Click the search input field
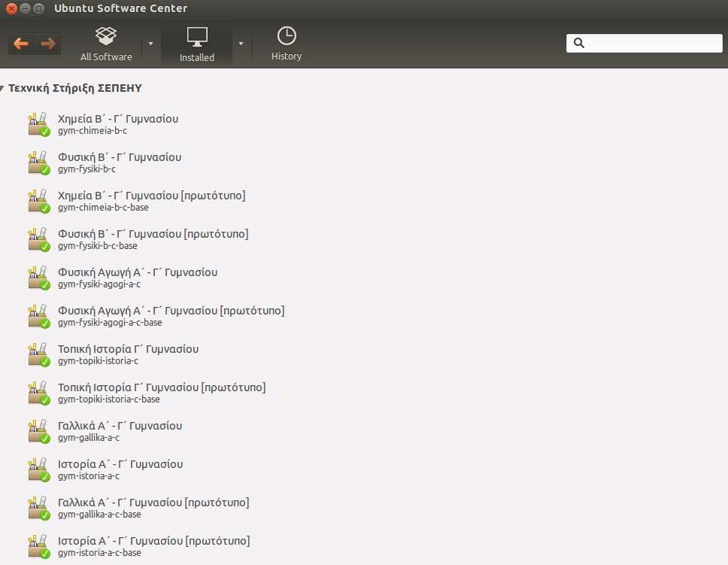 (644, 43)
